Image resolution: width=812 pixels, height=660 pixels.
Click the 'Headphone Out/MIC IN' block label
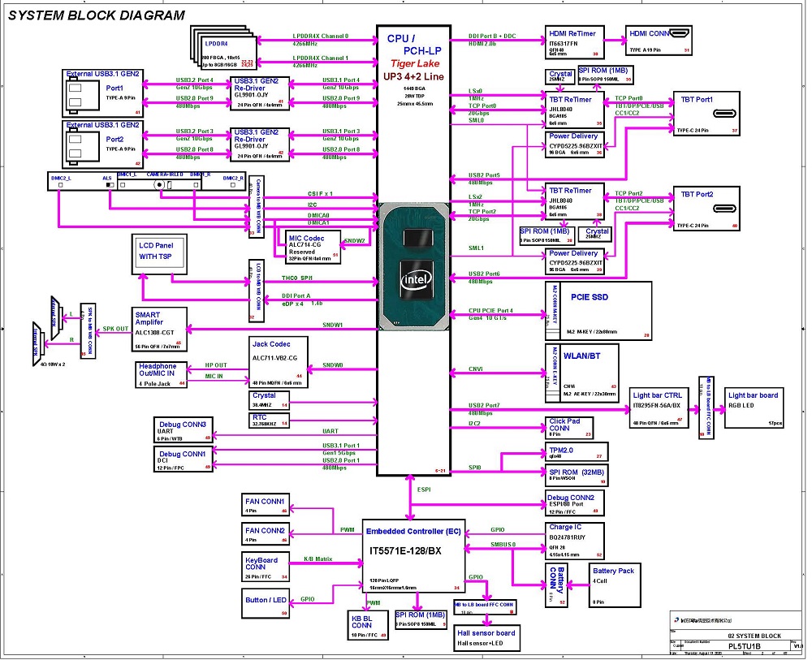[x=158, y=369]
